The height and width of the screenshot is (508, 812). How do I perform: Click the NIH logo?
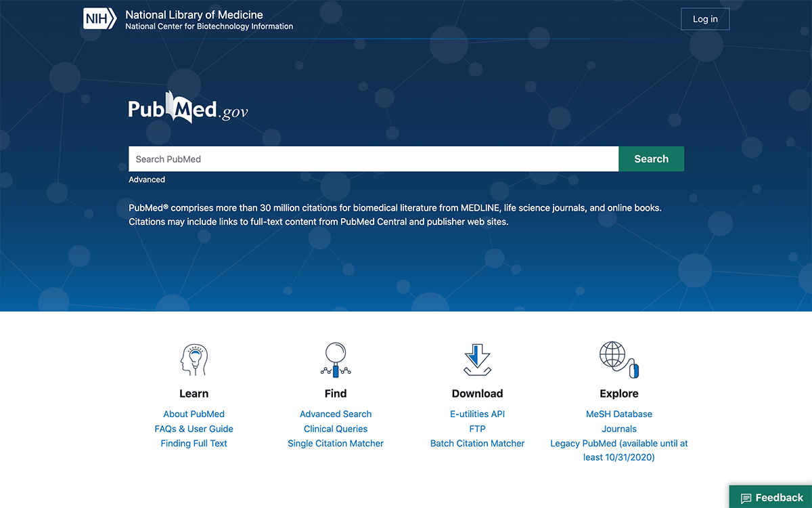(101, 19)
